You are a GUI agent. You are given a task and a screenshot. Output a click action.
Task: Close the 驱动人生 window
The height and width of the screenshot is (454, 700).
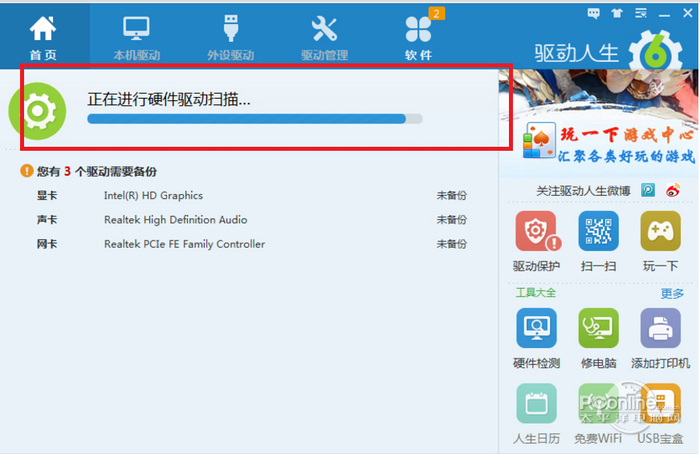688,13
